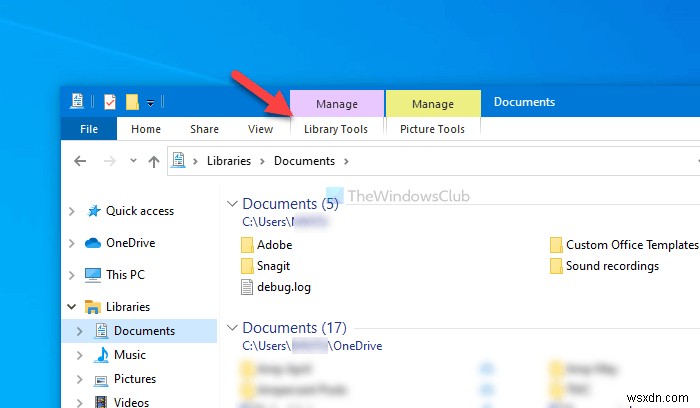Switch to the Share ribbon tab
The height and width of the screenshot is (408, 700).
pos(204,129)
